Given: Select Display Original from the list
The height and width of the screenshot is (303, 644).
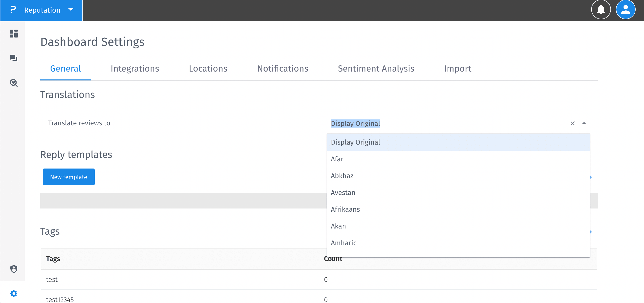Looking at the screenshot, I should point(458,142).
